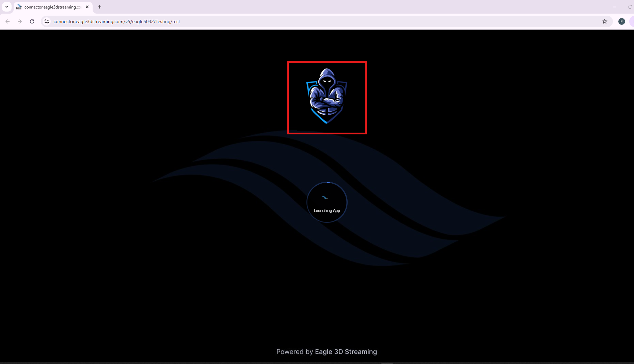Viewport: 634px width, 364px height.
Task: Expand the tab search dropdown
Action: click(x=7, y=7)
